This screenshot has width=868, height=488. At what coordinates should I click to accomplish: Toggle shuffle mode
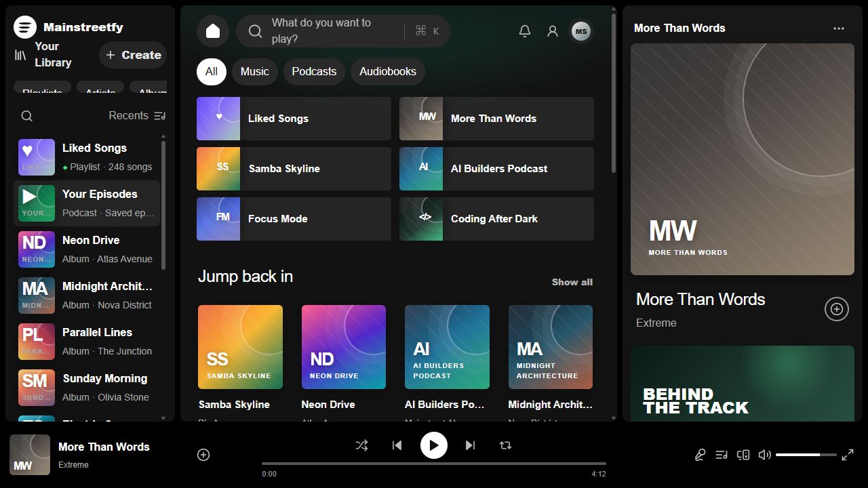362,445
